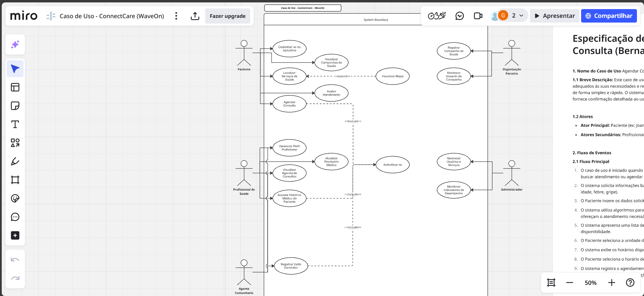
Task: Expand the collaborators list dropdown
Action: (x=521, y=15)
